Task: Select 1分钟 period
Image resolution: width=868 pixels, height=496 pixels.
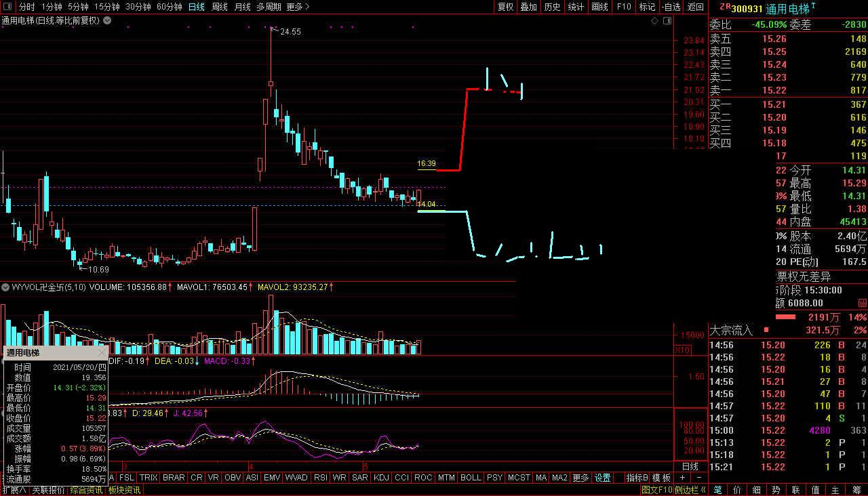Action: (x=52, y=7)
